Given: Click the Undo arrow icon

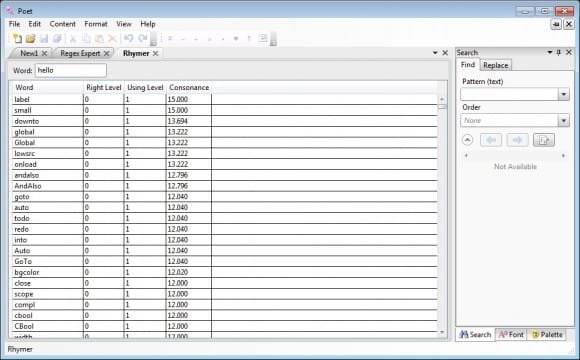Looking at the screenshot, I should tap(128, 38).
